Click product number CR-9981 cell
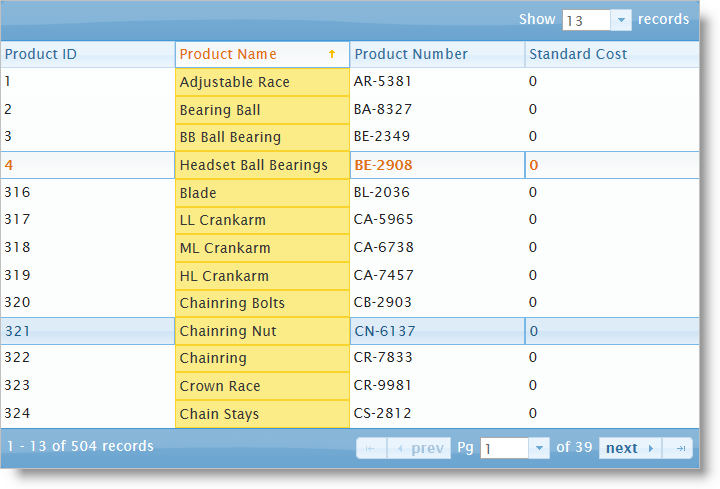Image resolution: width=720 pixels, height=489 pixels. 383,386
